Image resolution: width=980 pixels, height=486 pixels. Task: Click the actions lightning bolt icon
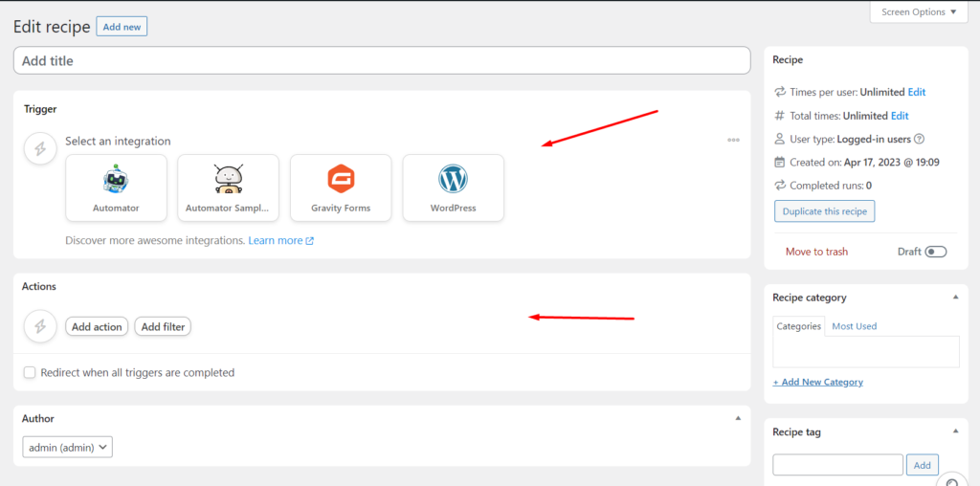[40, 326]
